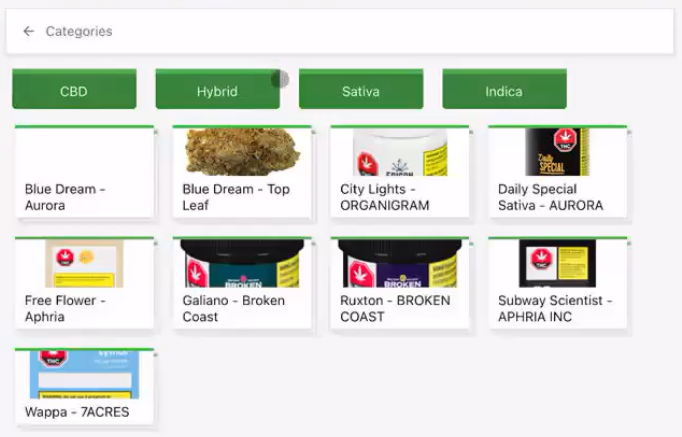Click Subway Scientist package image
Image resolution: width=682 pixels, height=437 pixels.
click(x=556, y=263)
